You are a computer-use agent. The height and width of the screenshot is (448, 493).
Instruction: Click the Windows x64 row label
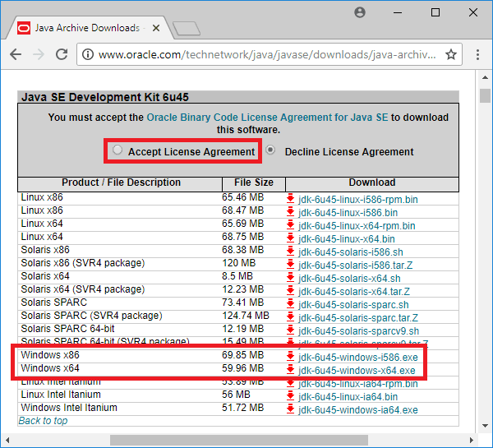pyautogui.click(x=50, y=368)
